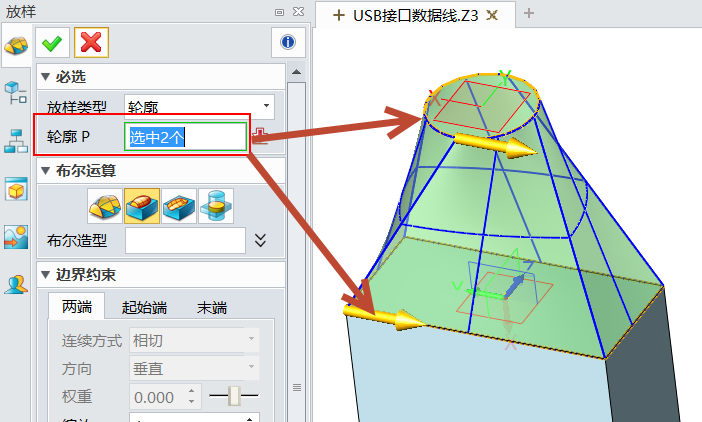Image resolution: width=702 pixels, height=422 pixels.
Task: Open the hierarchy tree sidebar icon
Action: coord(16,141)
